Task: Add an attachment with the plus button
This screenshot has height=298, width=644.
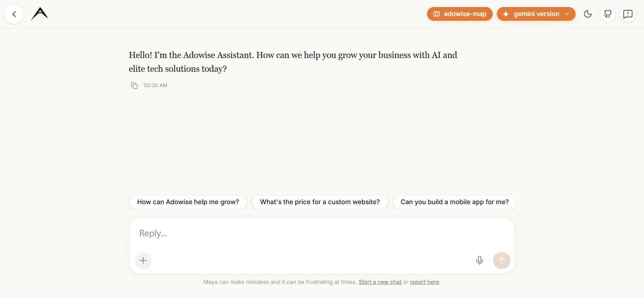Action: [x=143, y=260]
